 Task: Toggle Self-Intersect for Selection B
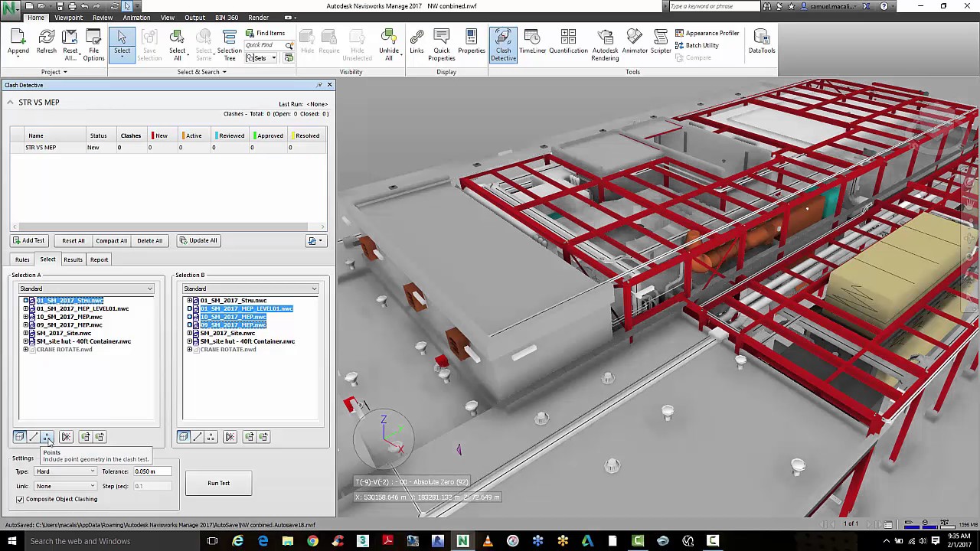[x=230, y=437]
